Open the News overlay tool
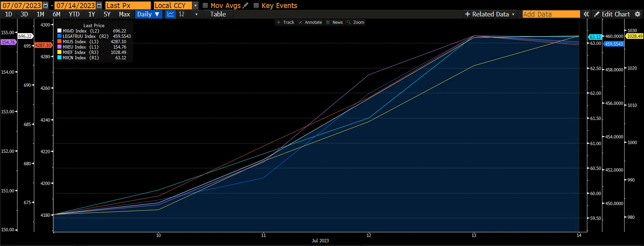 335,22
